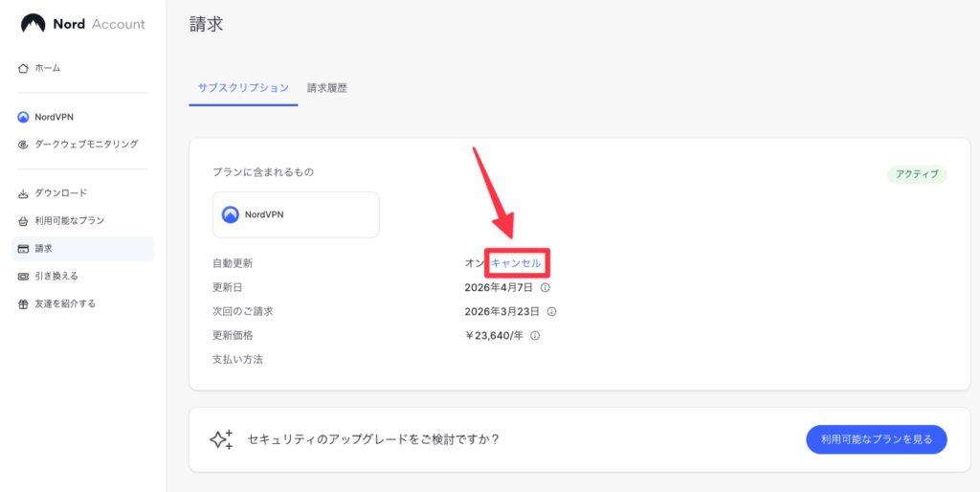Click info icon next to ￥23,640/年
980x492 pixels.
pos(535,336)
